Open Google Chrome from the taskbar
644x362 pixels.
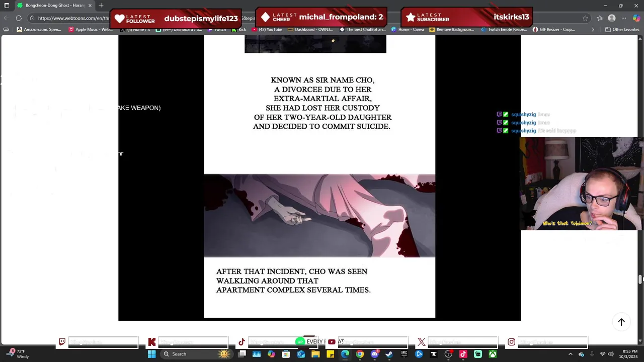tap(360, 354)
